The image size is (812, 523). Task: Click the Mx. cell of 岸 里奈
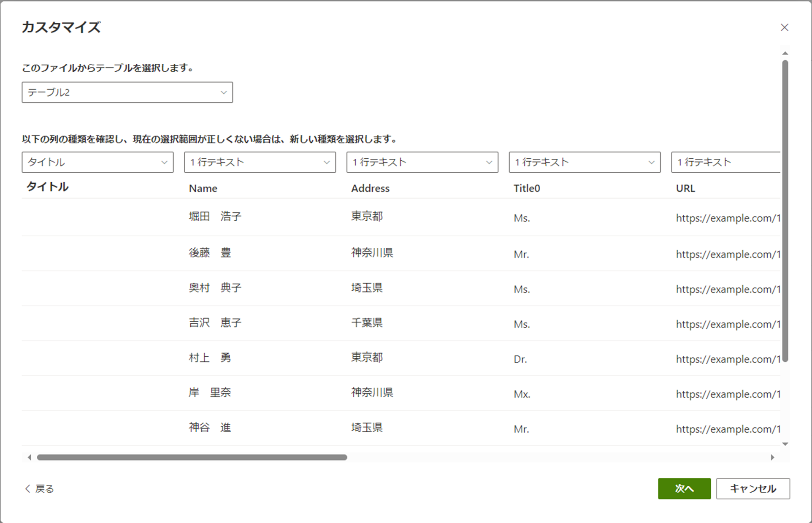522,394
